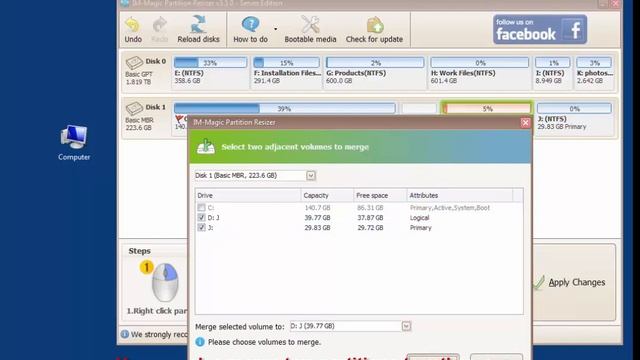Toggle the disabled C: volume checkbox
Screen dimensions: 640x360
(201, 207)
